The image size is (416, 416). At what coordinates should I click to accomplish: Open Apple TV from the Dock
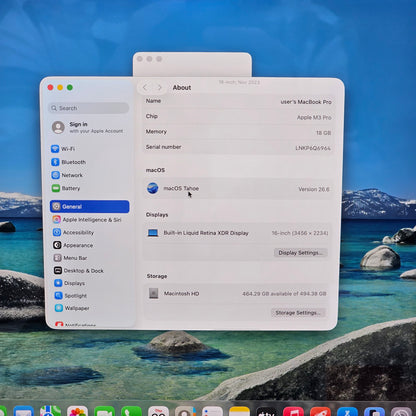point(266,412)
